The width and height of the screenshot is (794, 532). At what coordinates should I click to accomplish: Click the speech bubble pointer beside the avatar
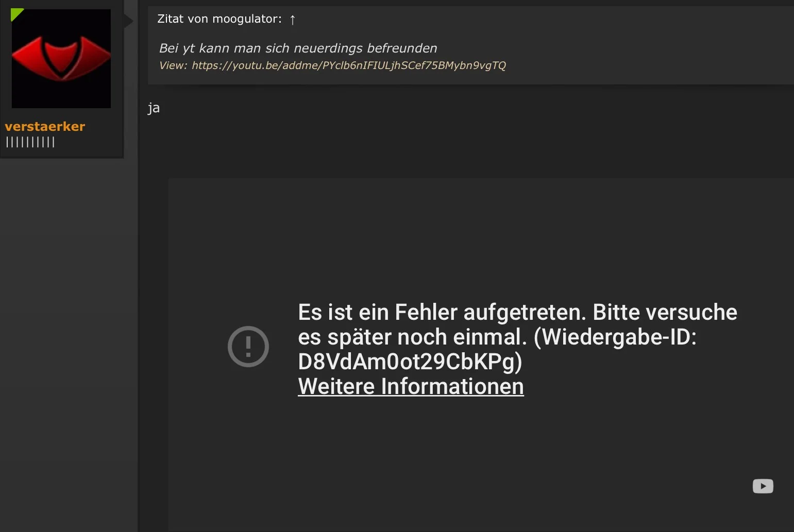(128, 22)
